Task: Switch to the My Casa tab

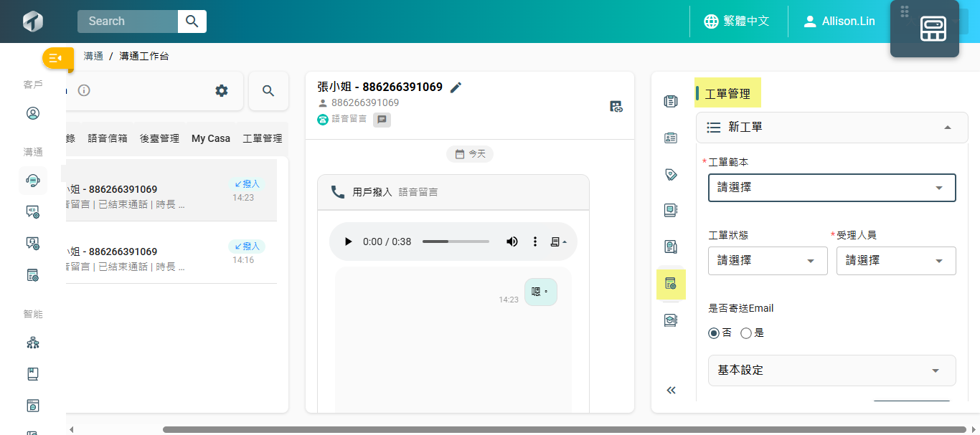Action: coord(211,138)
